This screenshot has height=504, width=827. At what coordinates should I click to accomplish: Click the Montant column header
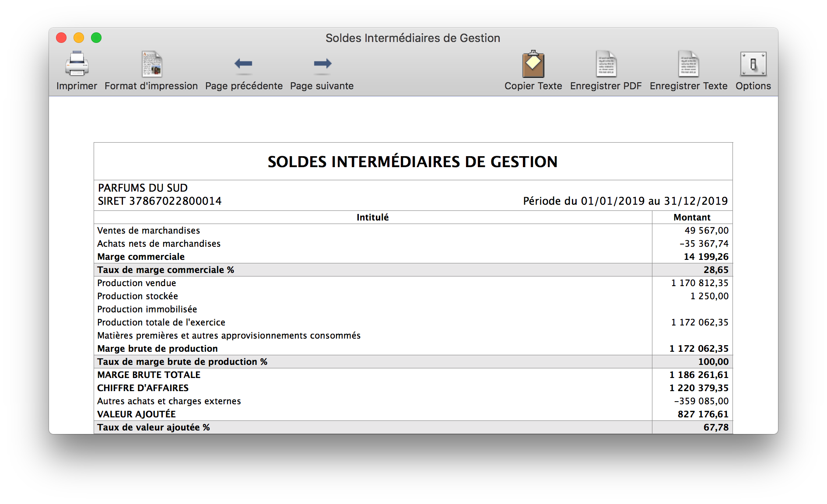(692, 217)
